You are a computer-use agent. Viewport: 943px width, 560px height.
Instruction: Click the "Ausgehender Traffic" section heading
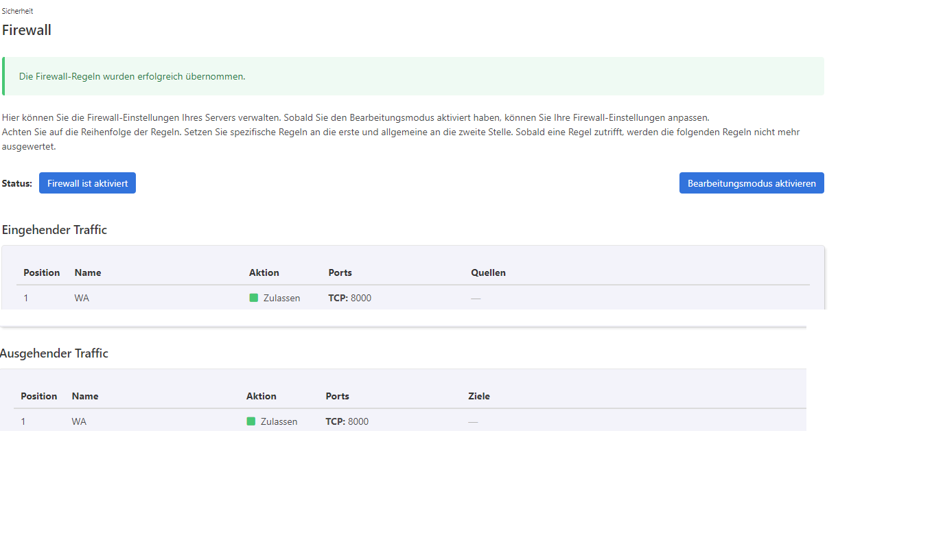54,353
